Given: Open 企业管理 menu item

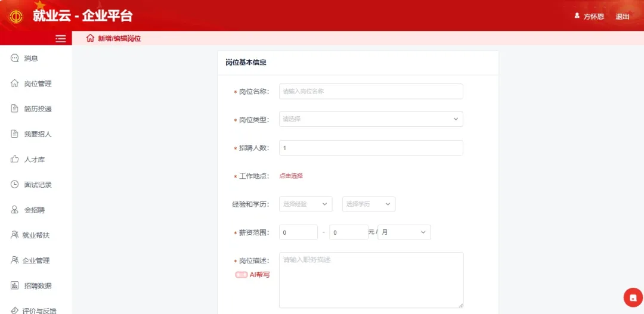Looking at the screenshot, I should pos(36,260).
